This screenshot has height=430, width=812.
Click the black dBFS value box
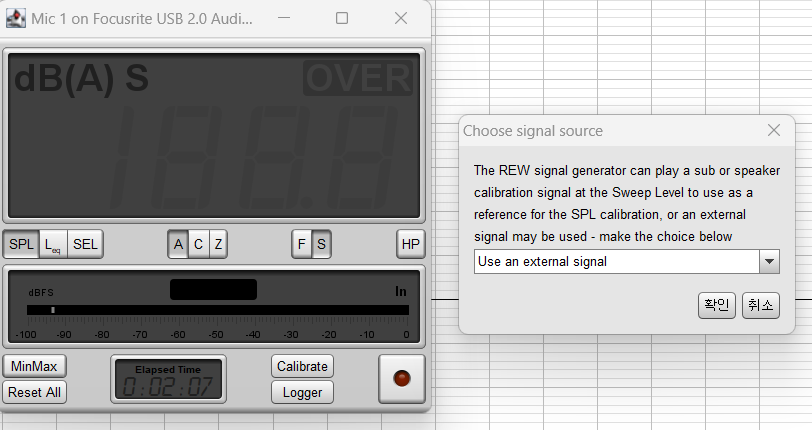213,290
